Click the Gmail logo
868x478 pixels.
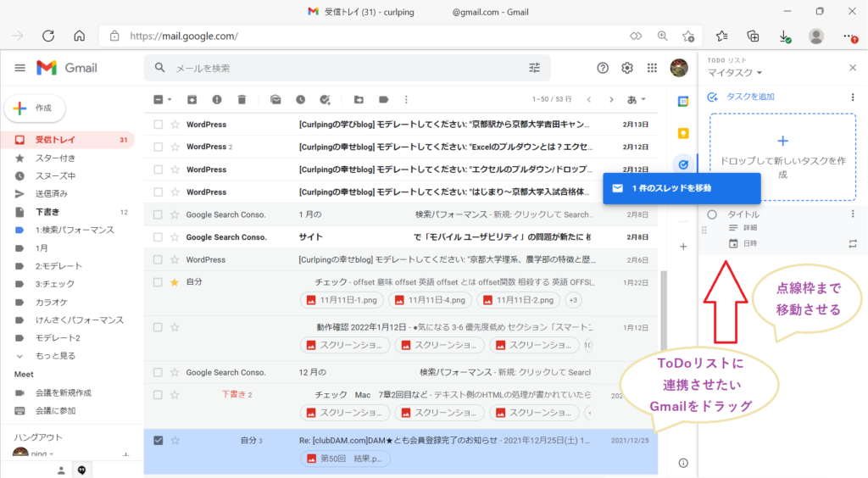pos(67,68)
